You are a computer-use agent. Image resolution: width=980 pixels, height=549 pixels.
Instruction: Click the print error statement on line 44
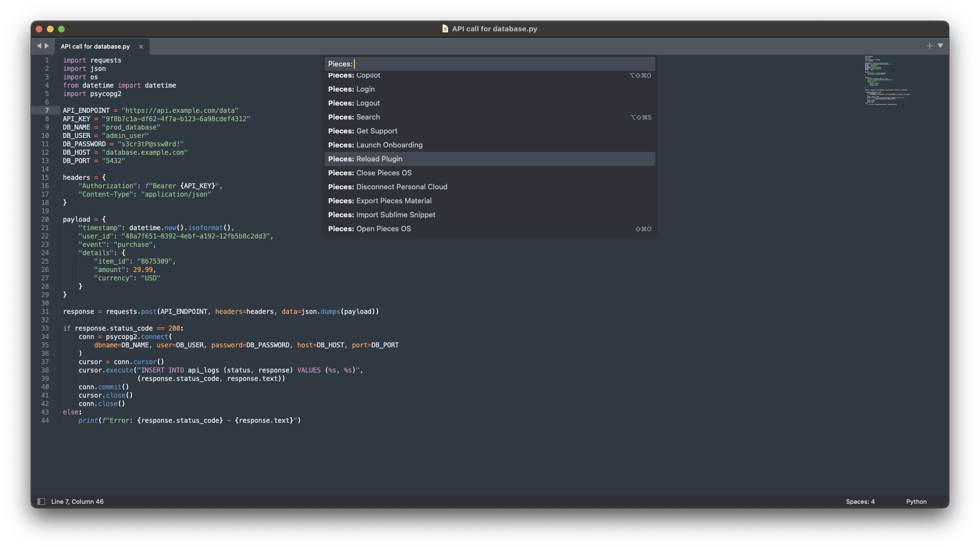coord(189,421)
